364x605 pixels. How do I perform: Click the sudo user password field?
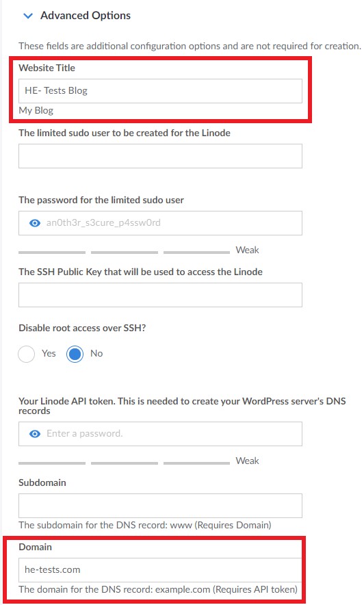click(x=160, y=223)
